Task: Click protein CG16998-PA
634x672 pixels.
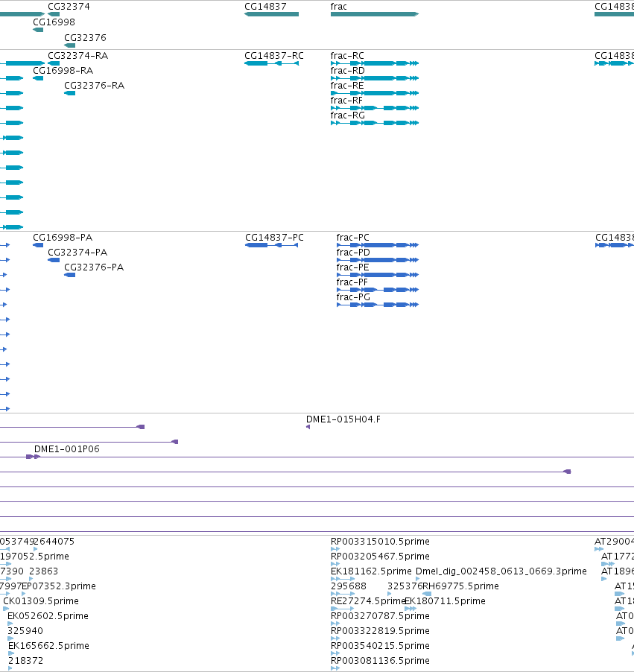Action: (x=38, y=245)
